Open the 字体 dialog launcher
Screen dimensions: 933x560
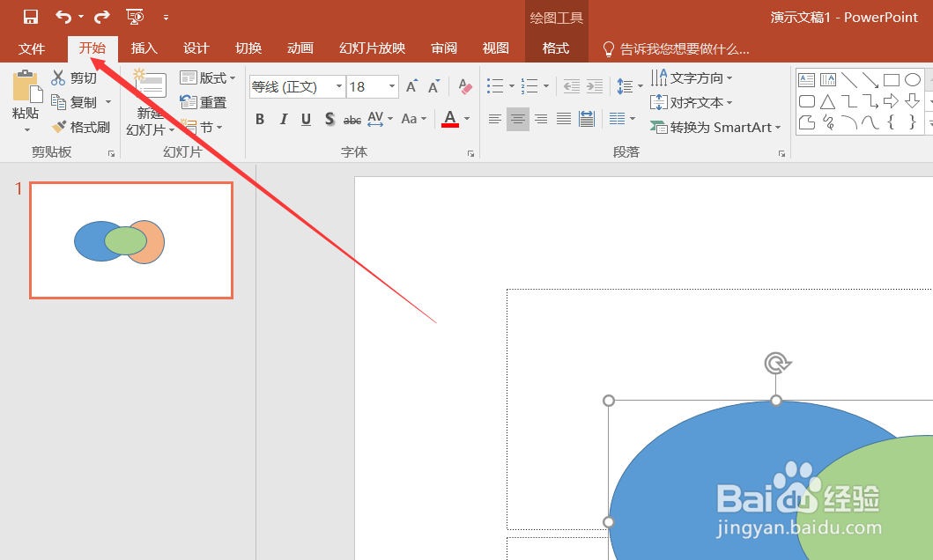[x=470, y=153]
